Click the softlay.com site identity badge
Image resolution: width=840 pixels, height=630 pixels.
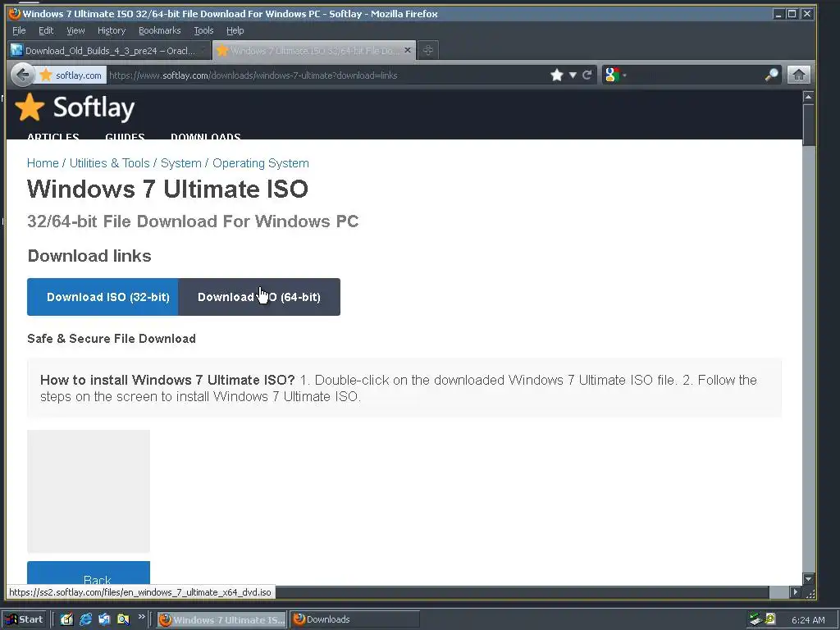pos(72,75)
